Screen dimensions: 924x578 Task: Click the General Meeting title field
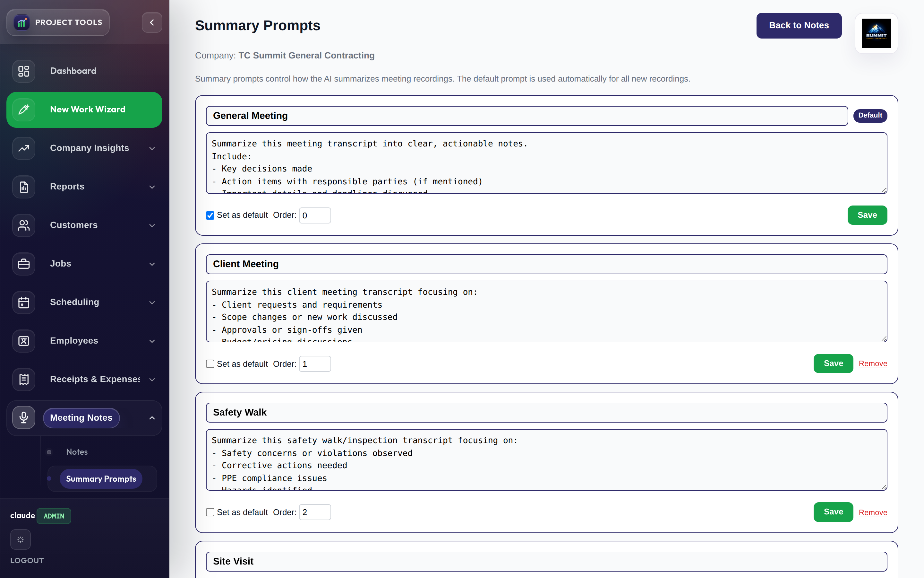point(527,116)
